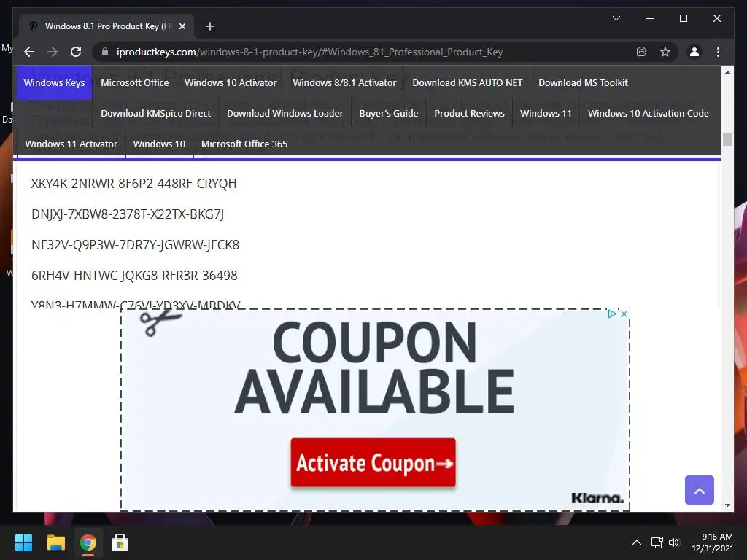Open the Chrome profile menu

694,52
